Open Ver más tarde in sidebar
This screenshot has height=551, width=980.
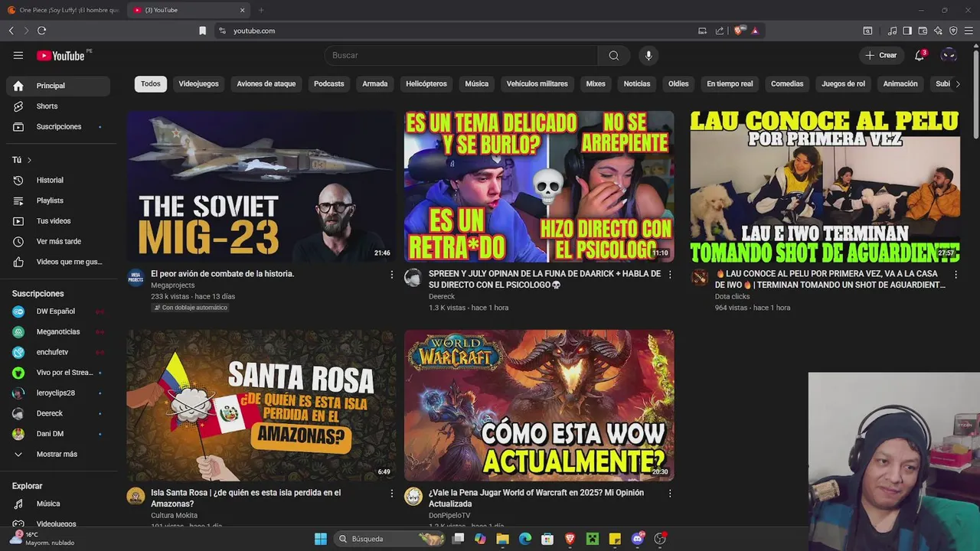pyautogui.click(x=58, y=241)
